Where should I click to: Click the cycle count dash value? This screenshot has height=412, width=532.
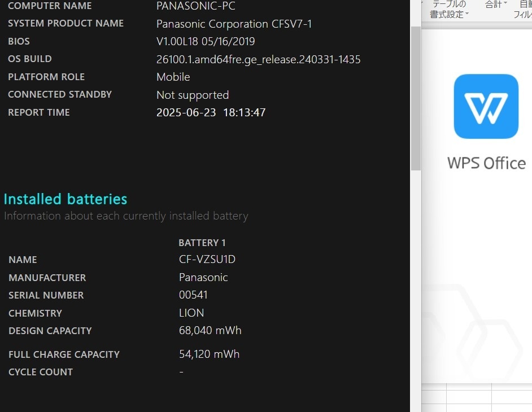181,372
